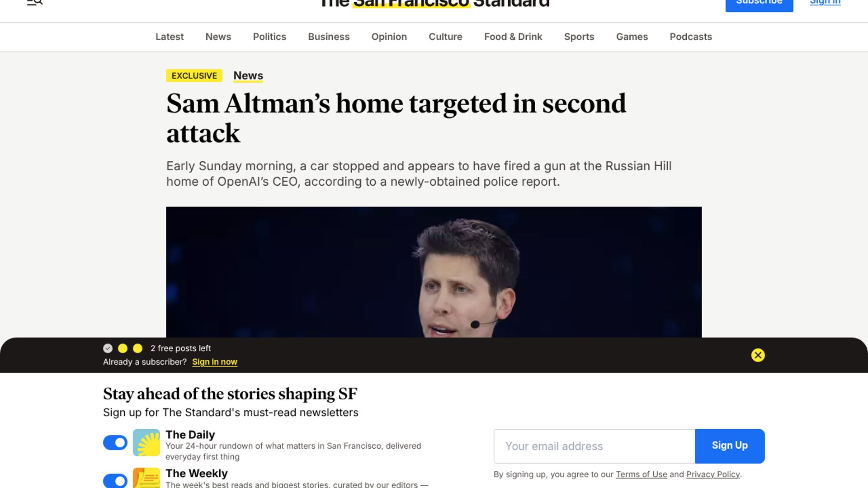Open the Terms of Use link

pos(642,474)
